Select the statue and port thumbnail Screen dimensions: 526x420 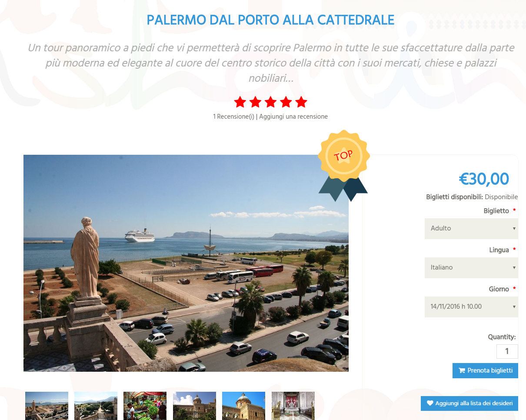[x=47, y=406]
